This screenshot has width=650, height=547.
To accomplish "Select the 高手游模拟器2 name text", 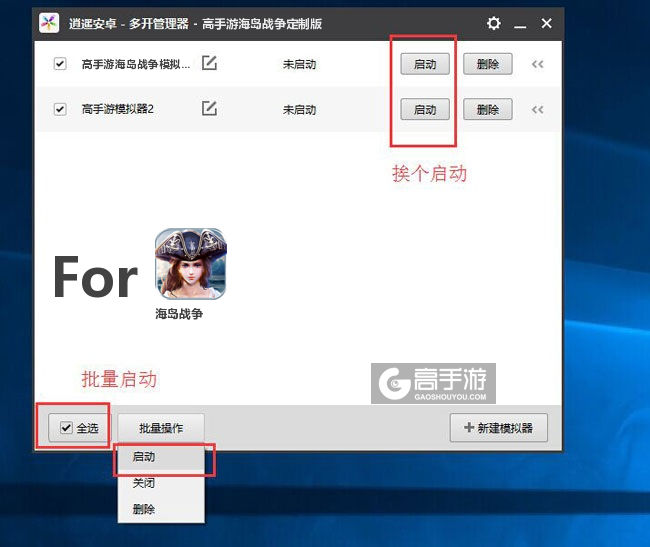I will point(118,109).
